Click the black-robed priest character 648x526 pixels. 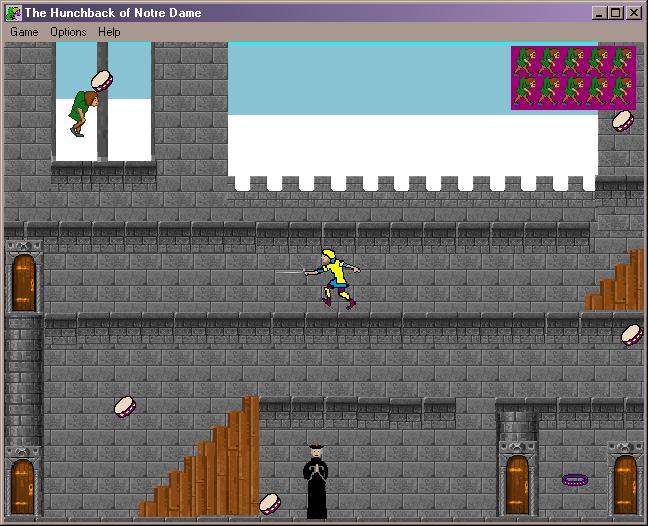pos(316,481)
